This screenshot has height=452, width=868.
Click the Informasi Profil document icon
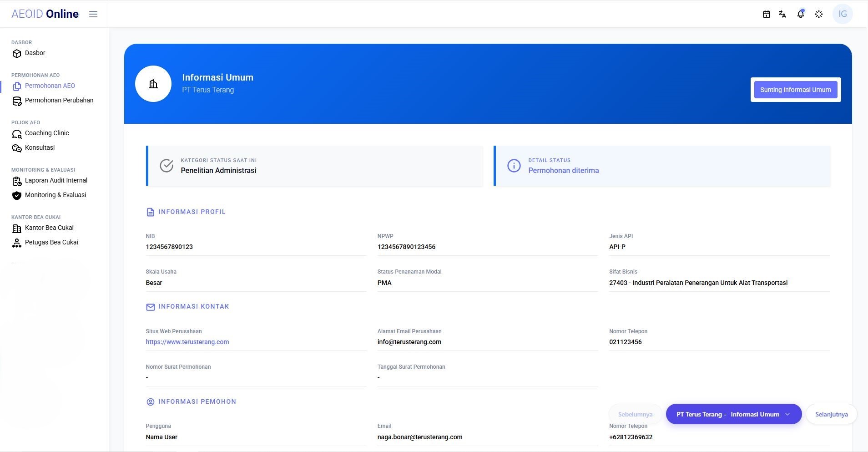pos(151,212)
